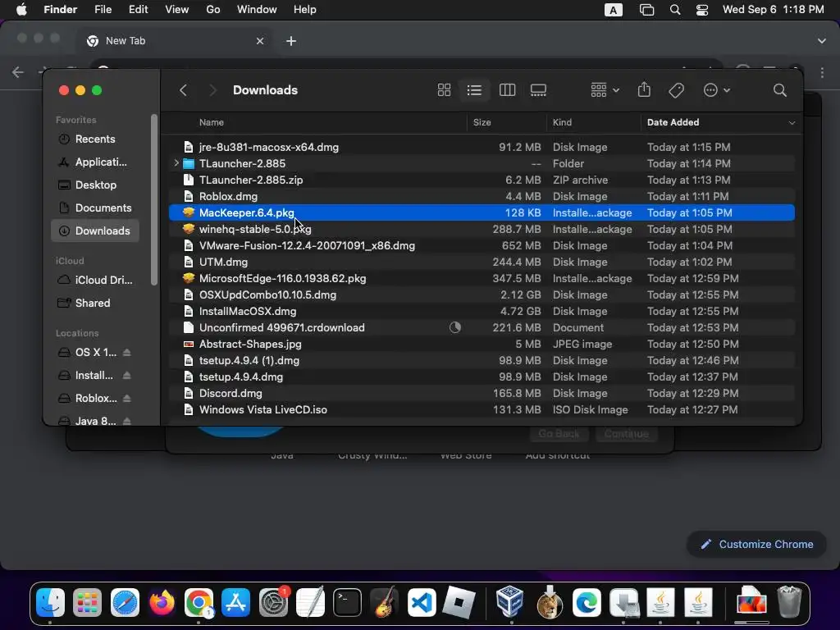Select winehq-stable-5.0.pkg file
840x630 pixels.
[482, 230]
